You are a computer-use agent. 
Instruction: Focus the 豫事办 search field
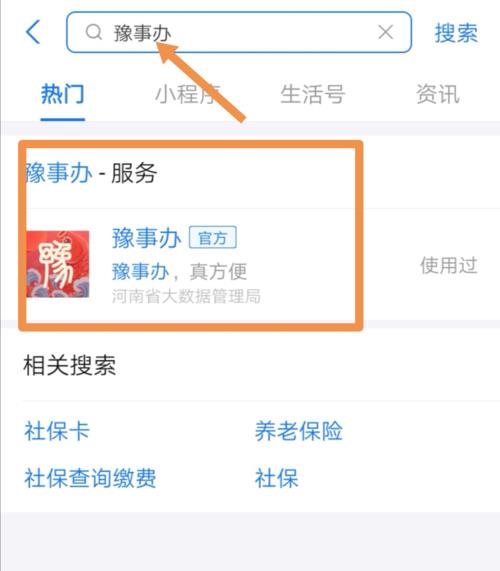pyautogui.click(x=239, y=32)
